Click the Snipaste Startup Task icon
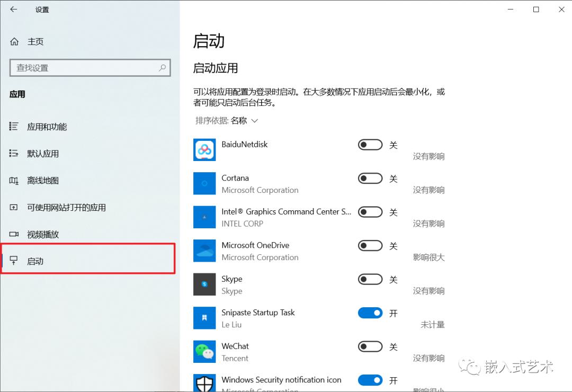 point(204,318)
